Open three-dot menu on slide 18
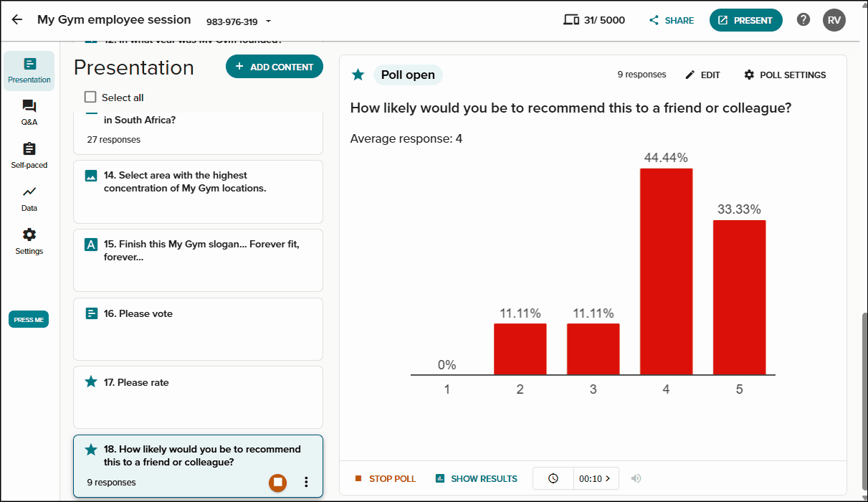868x502 pixels. (306, 483)
